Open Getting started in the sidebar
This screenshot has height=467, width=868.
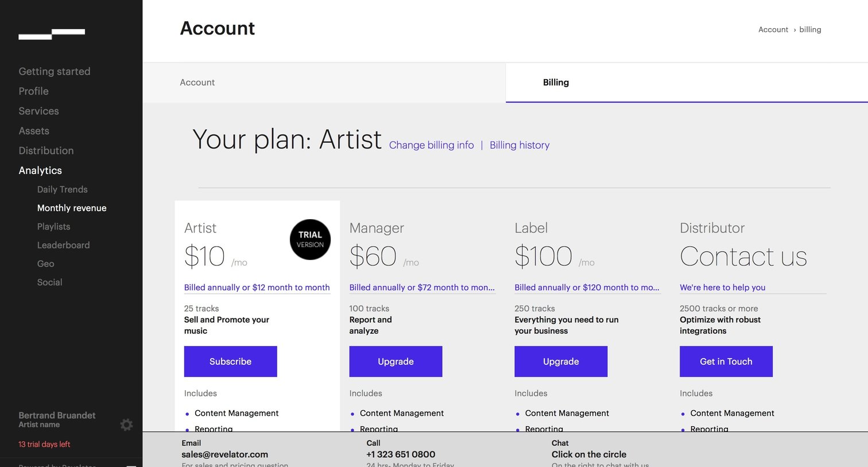(x=55, y=71)
